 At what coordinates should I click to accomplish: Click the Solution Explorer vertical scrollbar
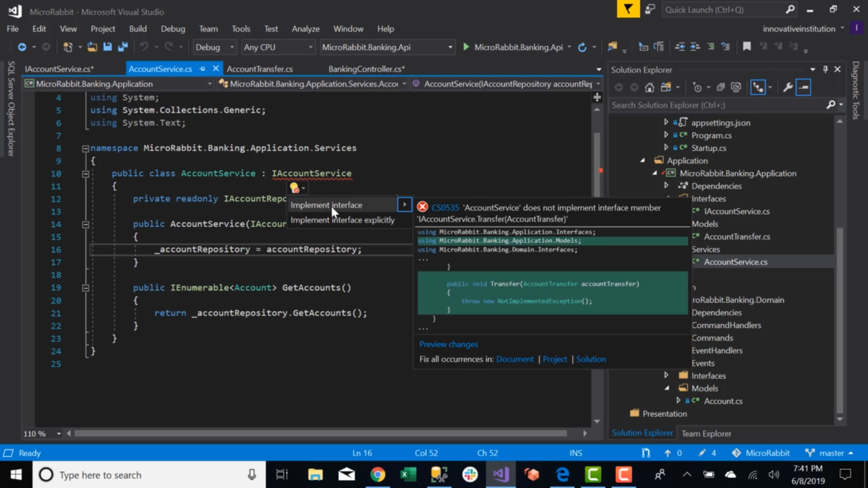click(840, 320)
